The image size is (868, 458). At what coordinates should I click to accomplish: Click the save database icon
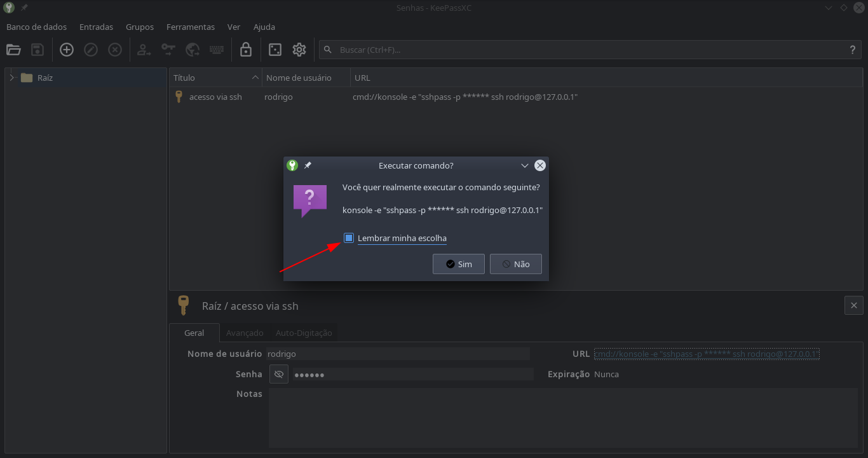click(37, 50)
